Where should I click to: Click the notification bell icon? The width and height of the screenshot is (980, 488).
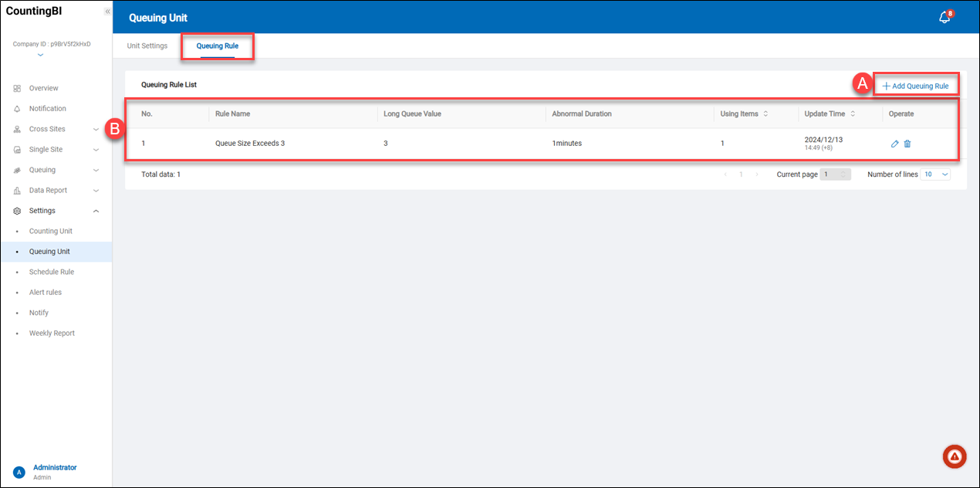coord(944,18)
